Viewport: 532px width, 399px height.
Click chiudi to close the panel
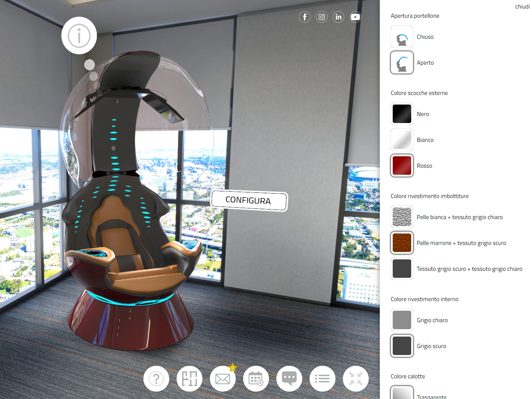(522, 7)
